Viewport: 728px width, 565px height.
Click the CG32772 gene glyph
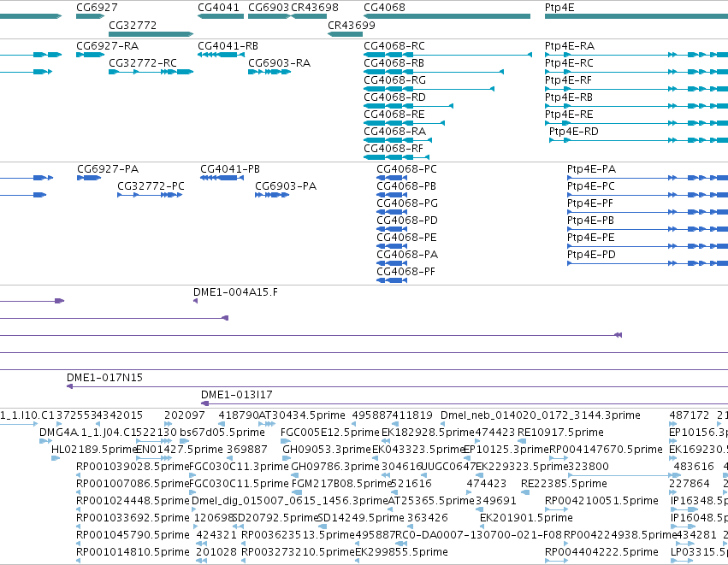[x=151, y=34]
